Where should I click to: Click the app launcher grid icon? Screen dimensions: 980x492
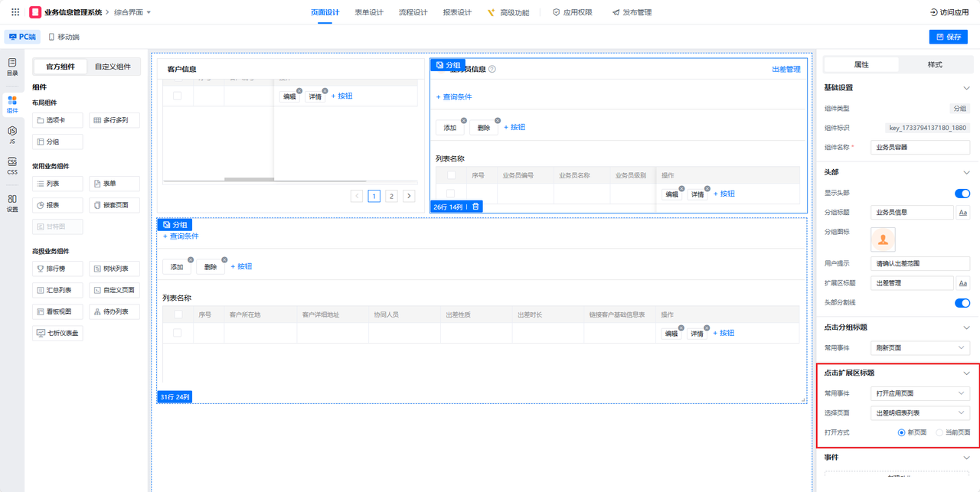pyautogui.click(x=15, y=12)
